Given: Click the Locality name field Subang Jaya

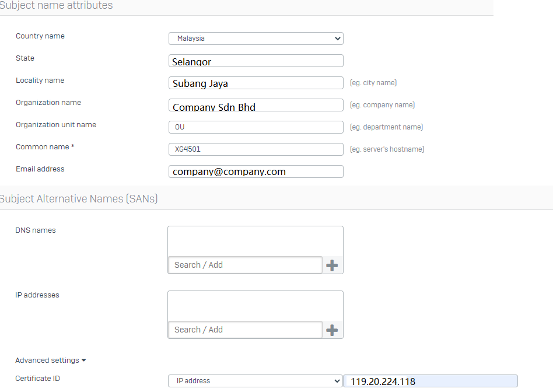Looking at the screenshot, I should coord(256,83).
